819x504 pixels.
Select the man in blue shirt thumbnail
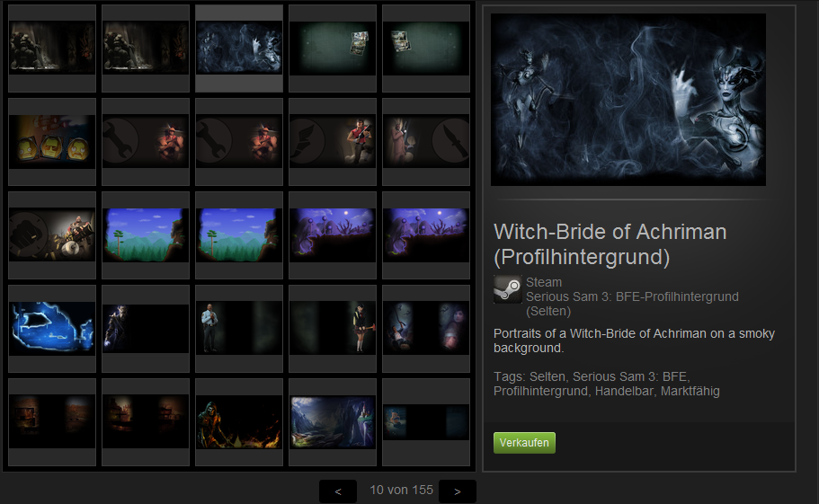239,328
